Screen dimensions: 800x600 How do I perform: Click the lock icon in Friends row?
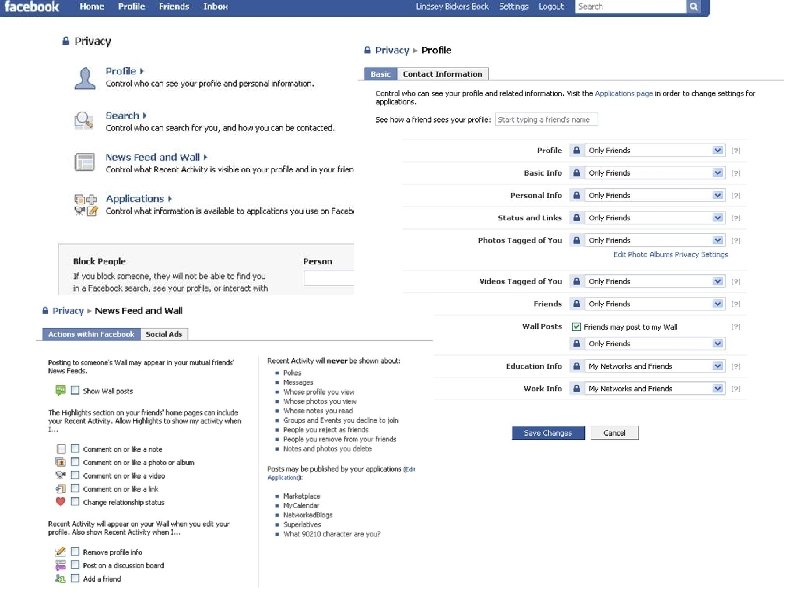point(577,304)
